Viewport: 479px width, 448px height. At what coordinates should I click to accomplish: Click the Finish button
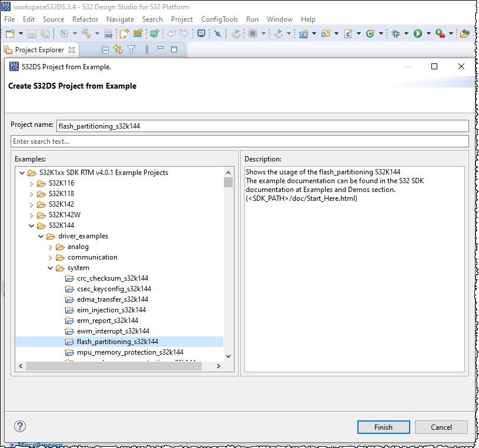tap(383, 427)
